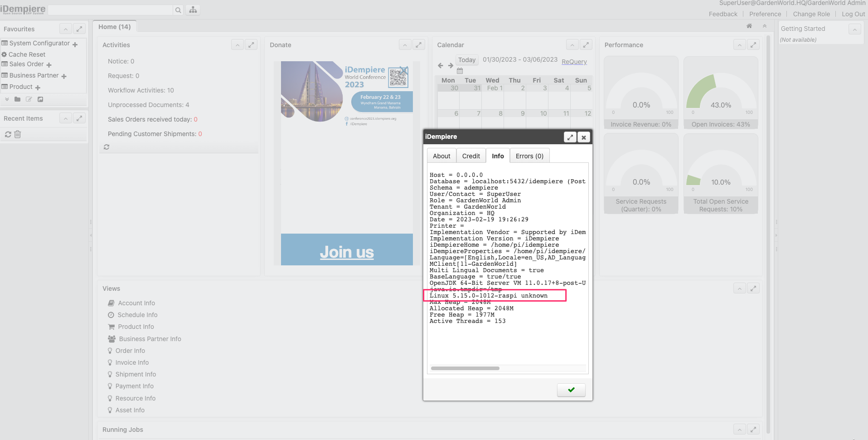Click inside the global search input field
This screenshot has height=440, width=868.
(109, 10)
